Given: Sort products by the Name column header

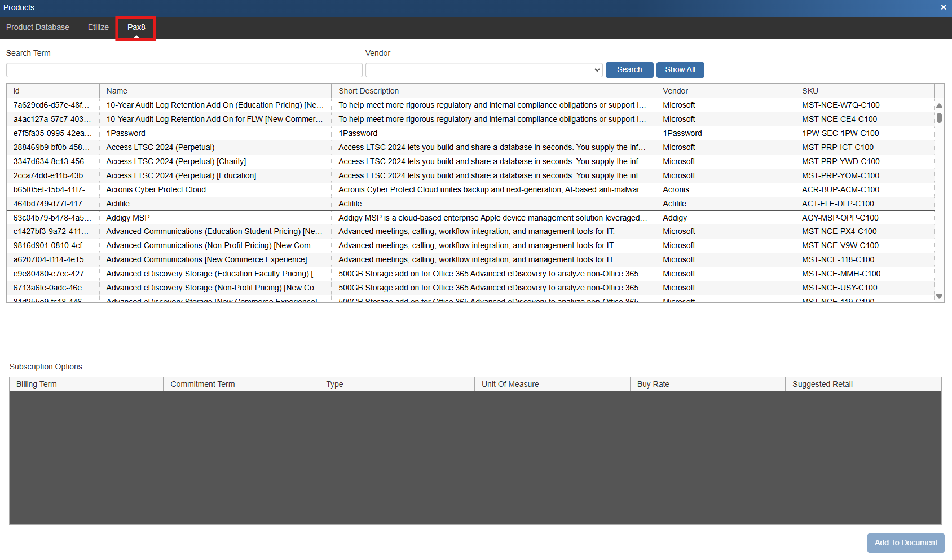Looking at the screenshot, I should (214, 91).
